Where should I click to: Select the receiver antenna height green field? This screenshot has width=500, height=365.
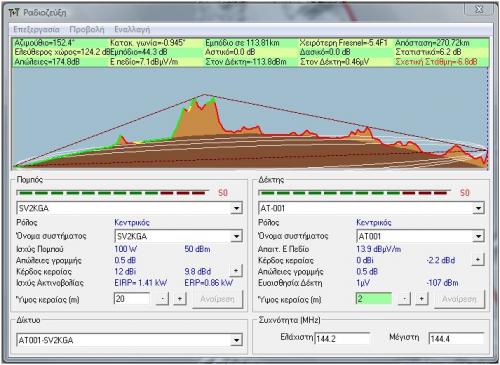[374, 299]
